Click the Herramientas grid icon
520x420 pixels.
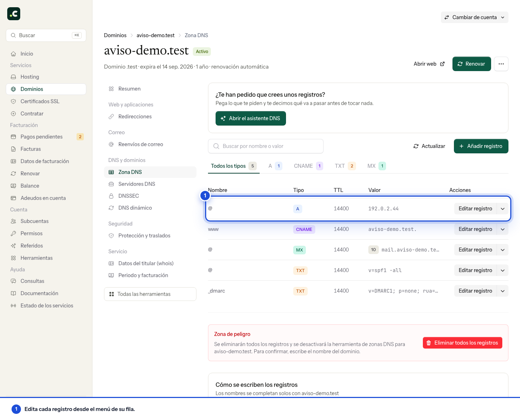tap(13, 258)
